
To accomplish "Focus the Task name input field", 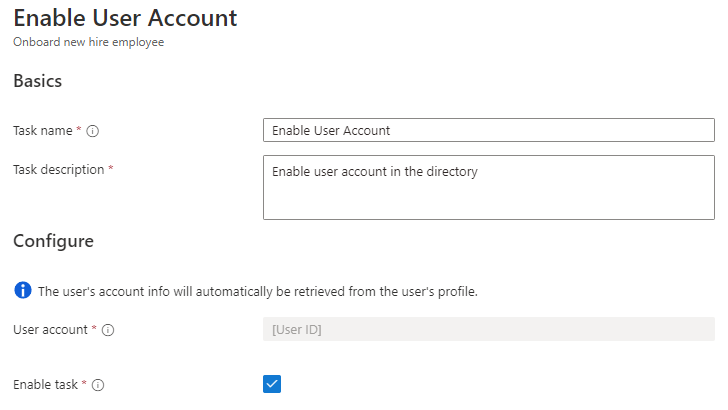I will (x=488, y=130).
